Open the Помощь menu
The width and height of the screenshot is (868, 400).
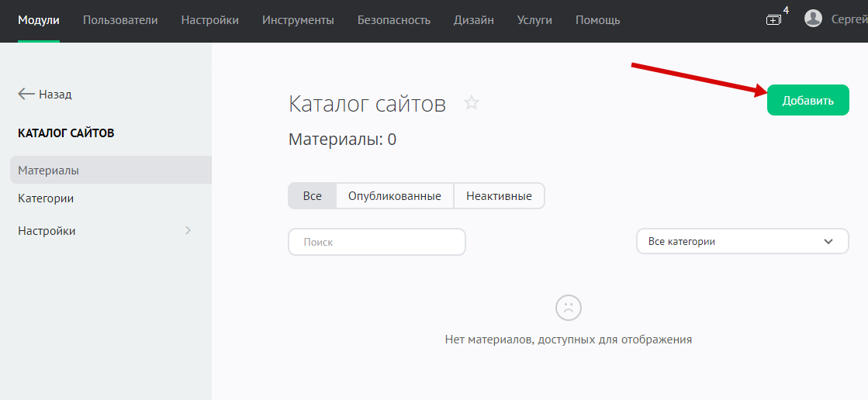(x=597, y=20)
